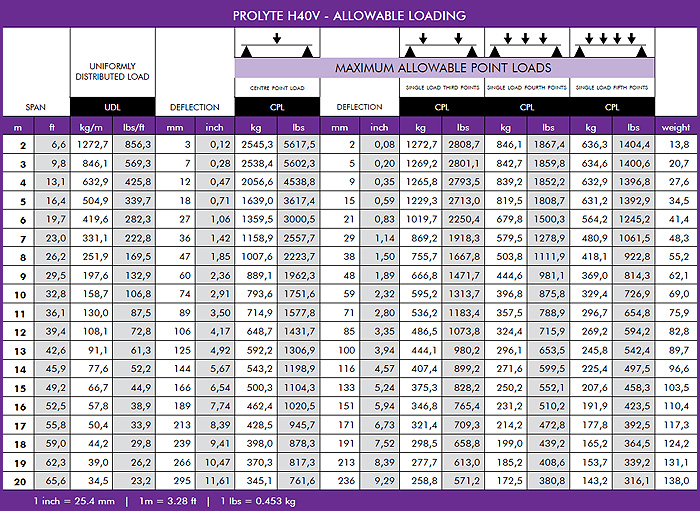This screenshot has width=700, height=511.
Task: Click the black UDL header label
Action: [112, 107]
